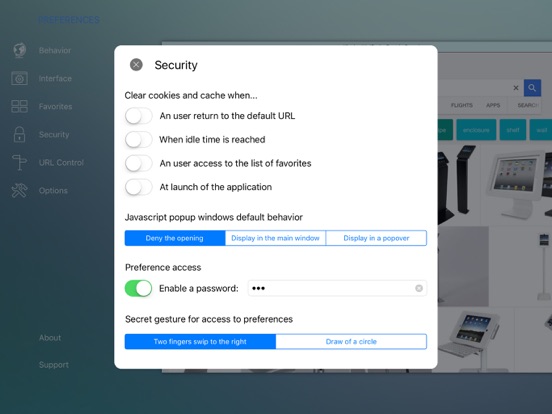The height and width of the screenshot is (414, 552).
Task: Open the Support link
Action: (x=54, y=365)
